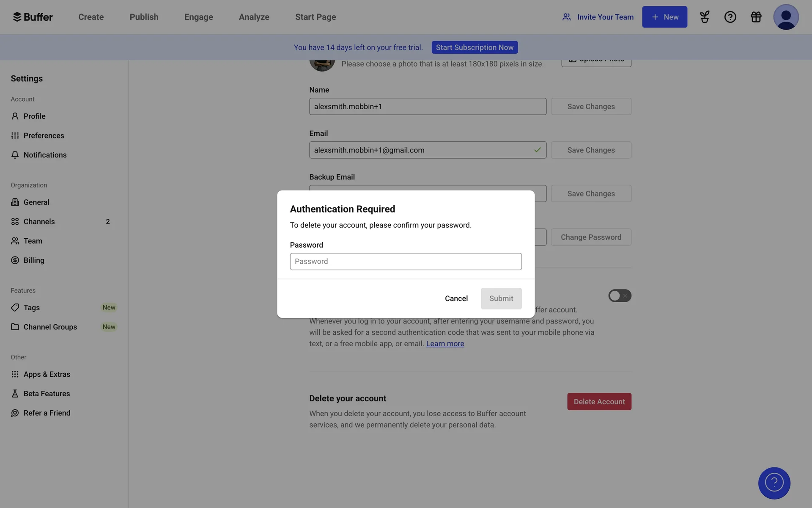Open Billing settings in the sidebar
The width and height of the screenshot is (812, 508).
pyautogui.click(x=34, y=260)
